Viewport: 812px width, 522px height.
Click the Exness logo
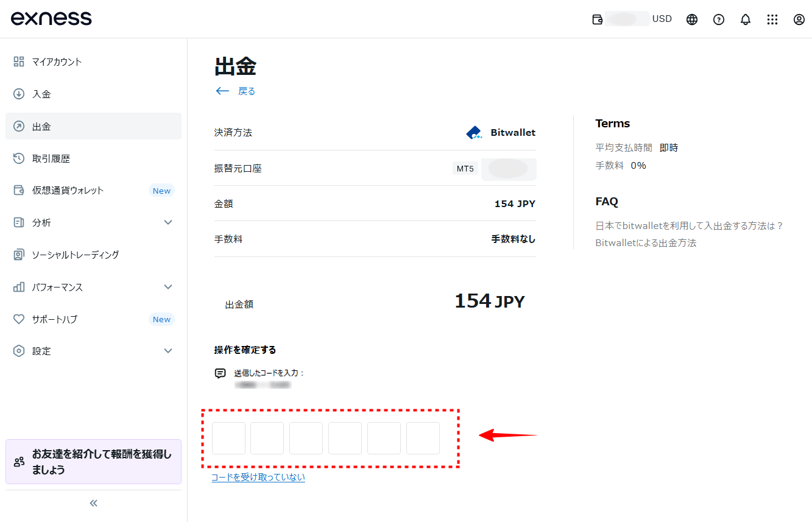[x=51, y=18]
